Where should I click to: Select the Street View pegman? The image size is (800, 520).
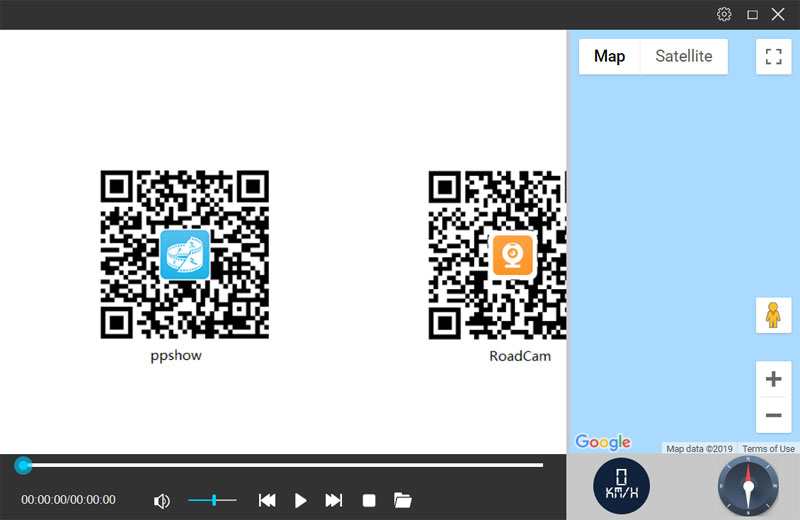click(x=773, y=315)
